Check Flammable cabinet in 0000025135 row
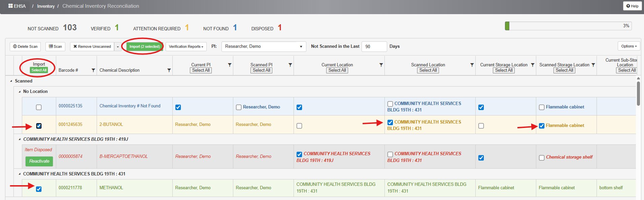 [542, 107]
